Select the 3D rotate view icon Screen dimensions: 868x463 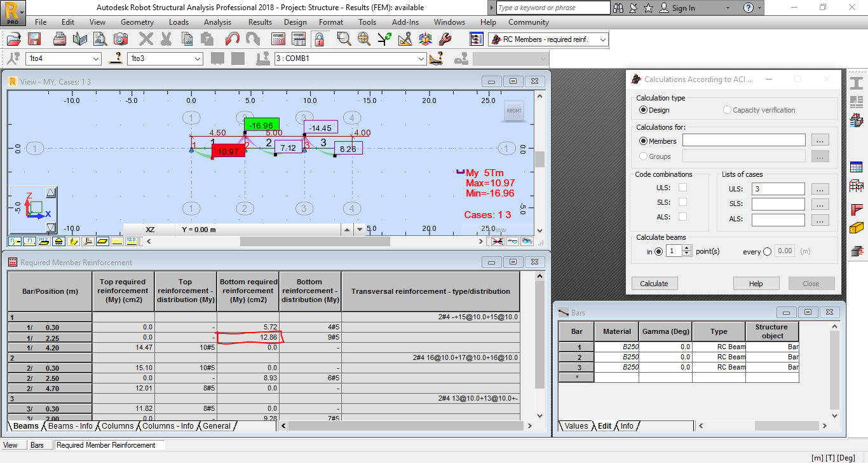point(424,39)
